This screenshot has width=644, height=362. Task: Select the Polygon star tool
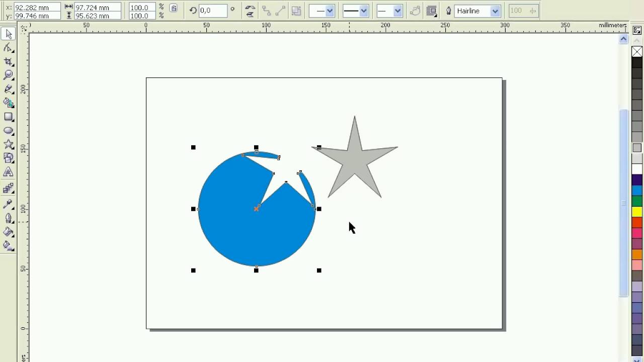coord(9,144)
